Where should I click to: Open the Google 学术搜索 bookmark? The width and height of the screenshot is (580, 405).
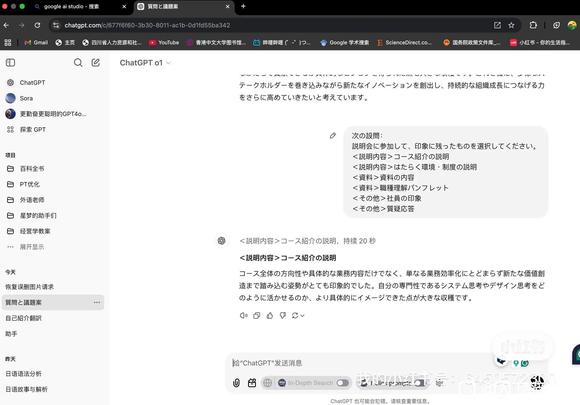click(x=345, y=43)
